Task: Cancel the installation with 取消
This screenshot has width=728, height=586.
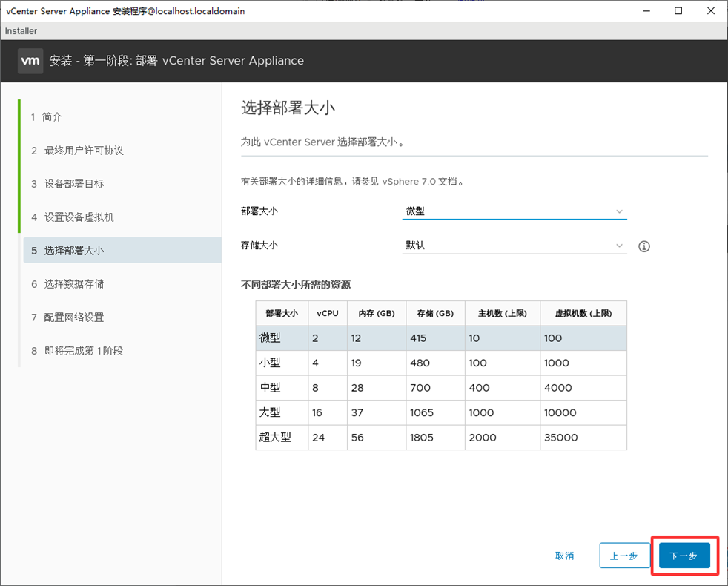Action: pyautogui.click(x=564, y=556)
